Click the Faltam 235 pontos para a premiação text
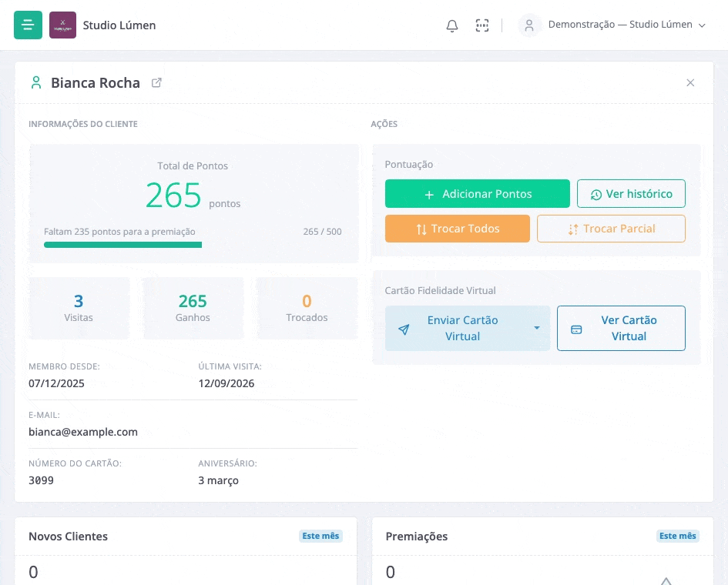This screenshot has height=585, width=728. 119,232
